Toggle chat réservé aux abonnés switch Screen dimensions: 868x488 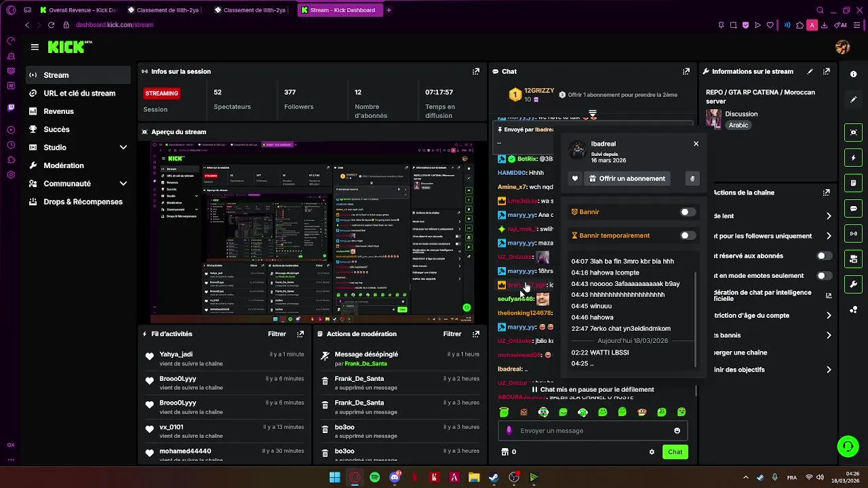pyautogui.click(x=824, y=256)
